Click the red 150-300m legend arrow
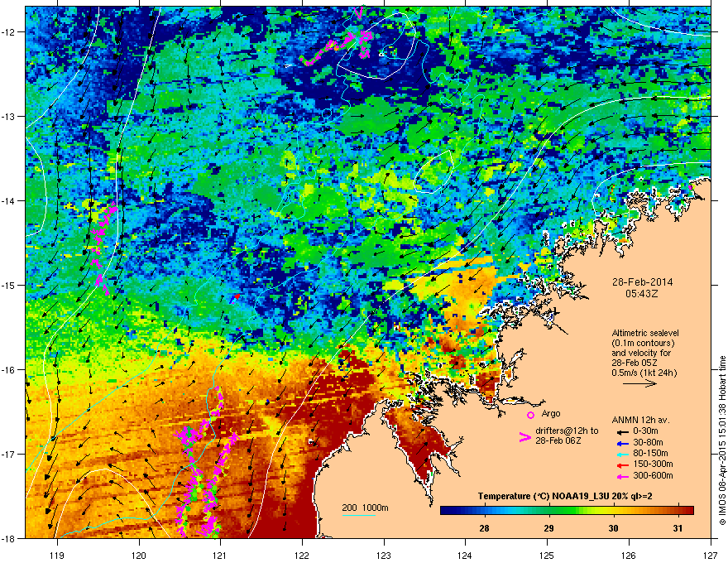 621,464
